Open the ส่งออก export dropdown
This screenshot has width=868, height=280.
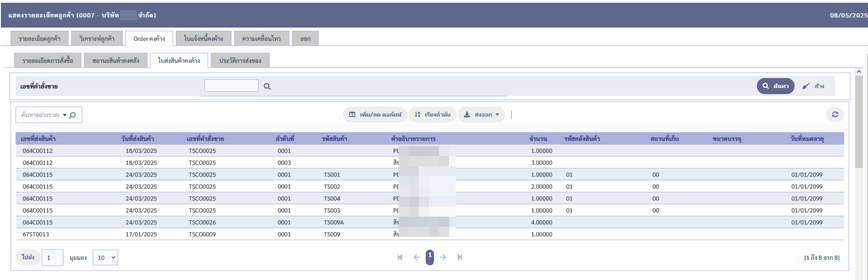[481, 114]
